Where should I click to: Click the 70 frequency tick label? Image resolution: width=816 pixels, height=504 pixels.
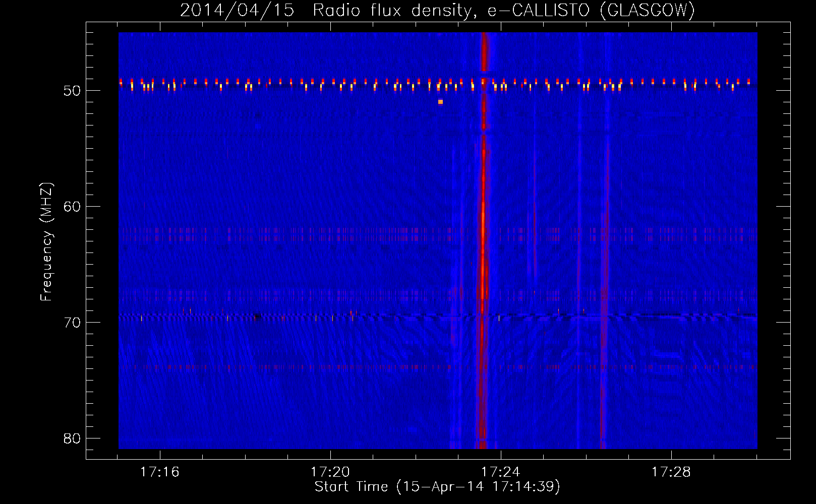72,323
